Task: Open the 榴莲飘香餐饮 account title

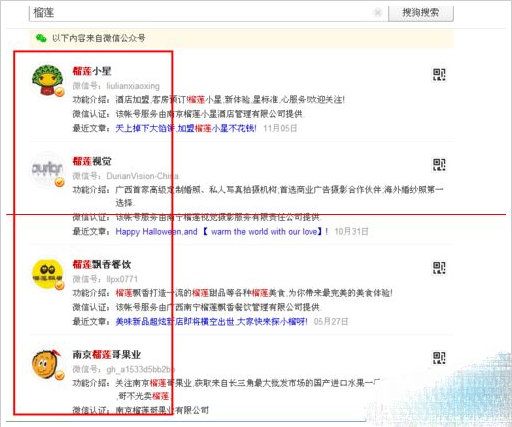Action: pyautogui.click(x=102, y=265)
